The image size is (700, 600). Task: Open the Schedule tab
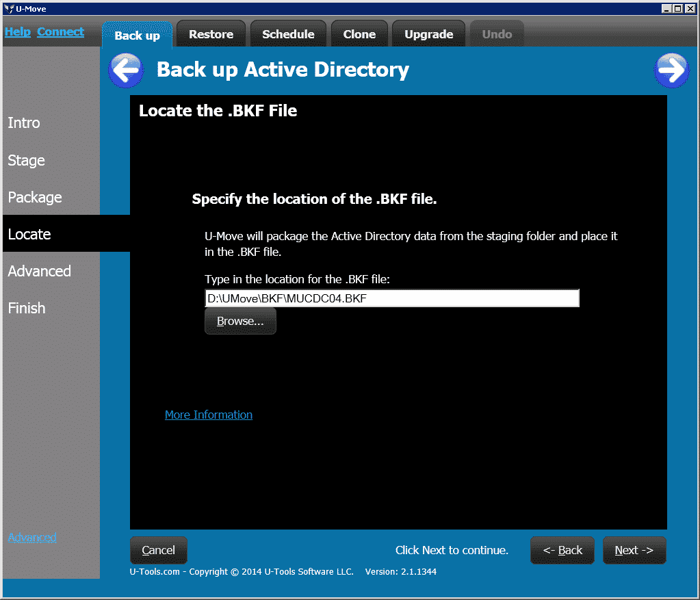288,34
